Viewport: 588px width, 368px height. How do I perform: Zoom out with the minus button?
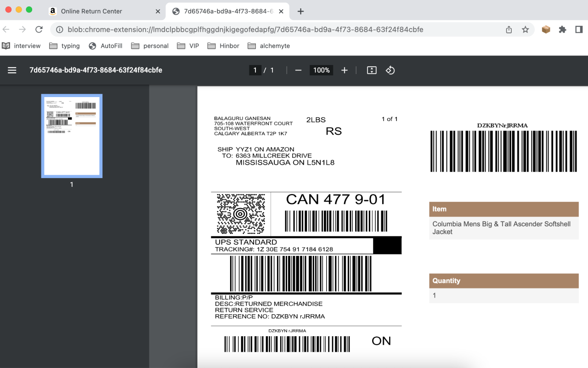point(298,70)
